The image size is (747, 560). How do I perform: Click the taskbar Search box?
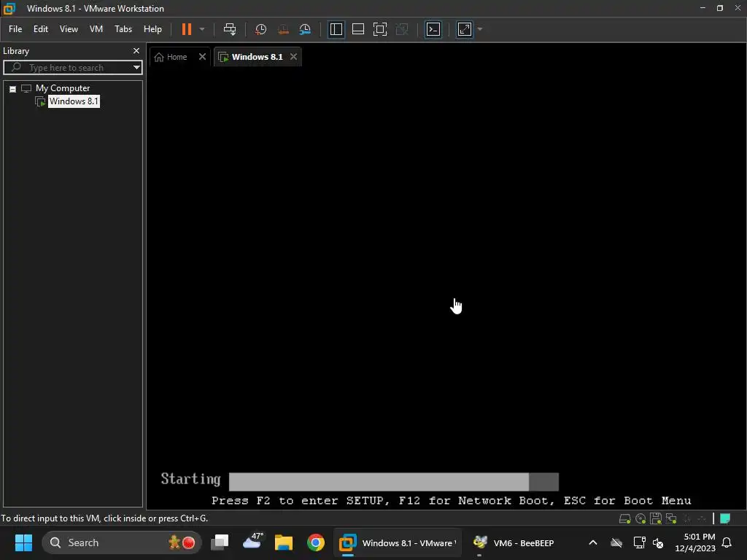122,542
